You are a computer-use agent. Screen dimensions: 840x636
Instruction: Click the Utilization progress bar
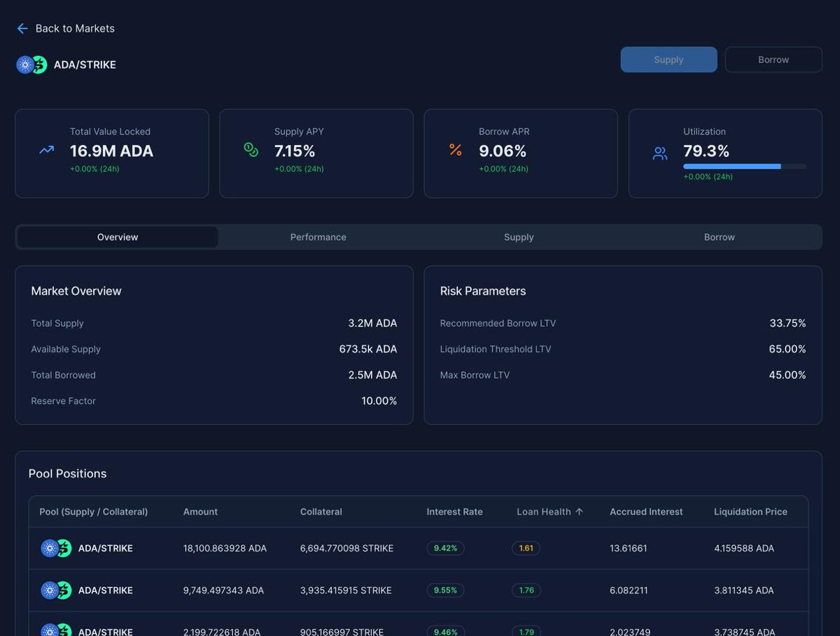click(745, 167)
